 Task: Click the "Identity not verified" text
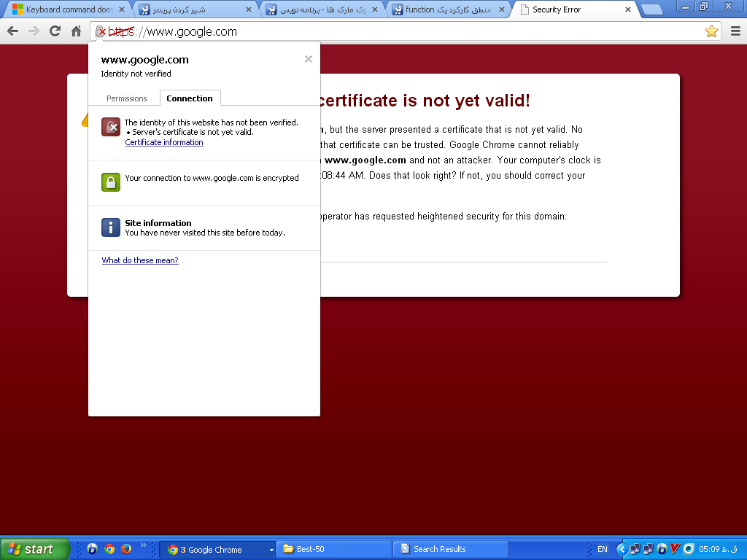point(136,74)
